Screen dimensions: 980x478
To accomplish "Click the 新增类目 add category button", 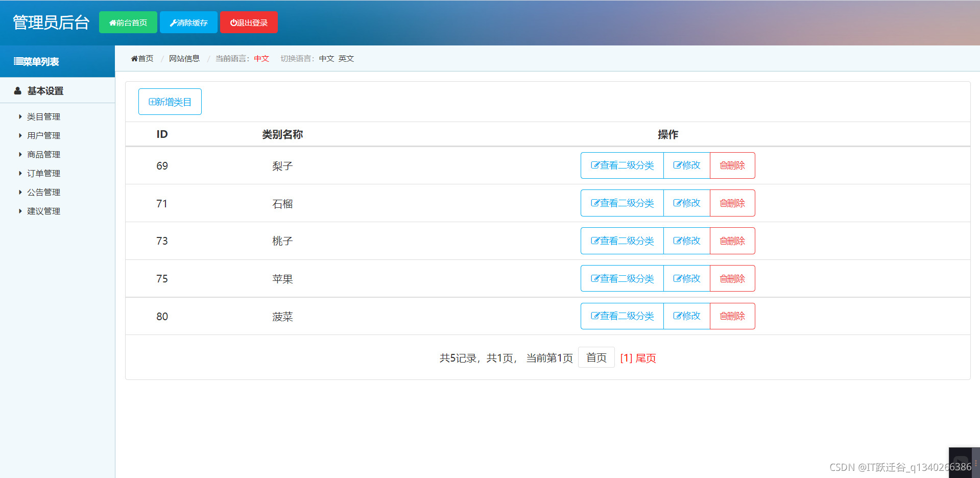I will point(170,102).
